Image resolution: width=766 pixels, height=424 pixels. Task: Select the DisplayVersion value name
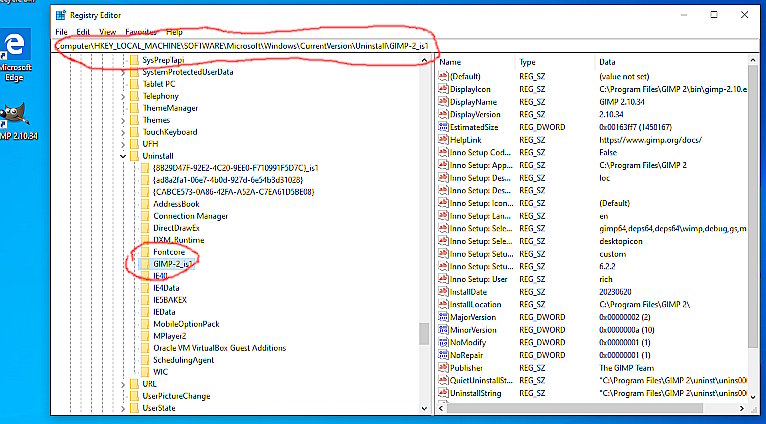click(475, 114)
